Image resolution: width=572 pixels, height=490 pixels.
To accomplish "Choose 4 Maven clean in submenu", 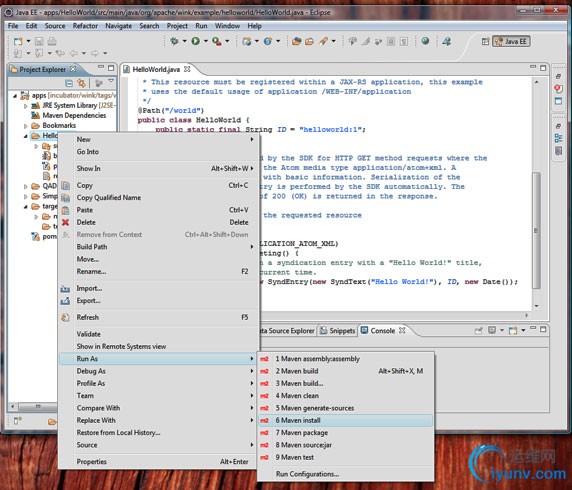I will pyautogui.click(x=345, y=396).
